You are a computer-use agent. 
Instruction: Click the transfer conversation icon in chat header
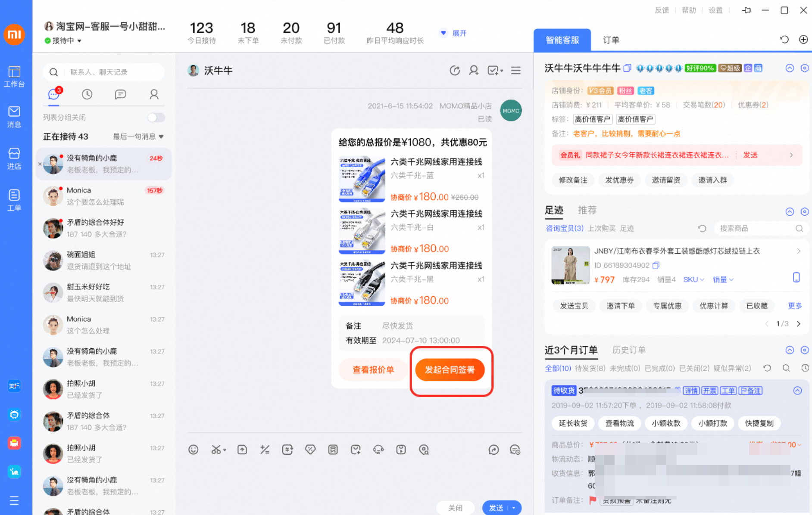455,70
